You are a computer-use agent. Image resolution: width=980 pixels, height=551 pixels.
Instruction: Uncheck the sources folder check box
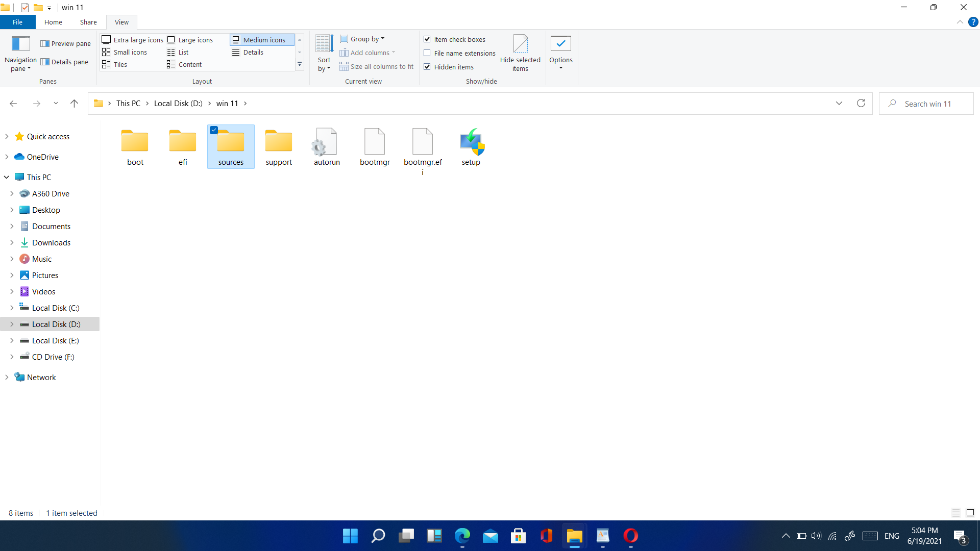pyautogui.click(x=214, y=130)
